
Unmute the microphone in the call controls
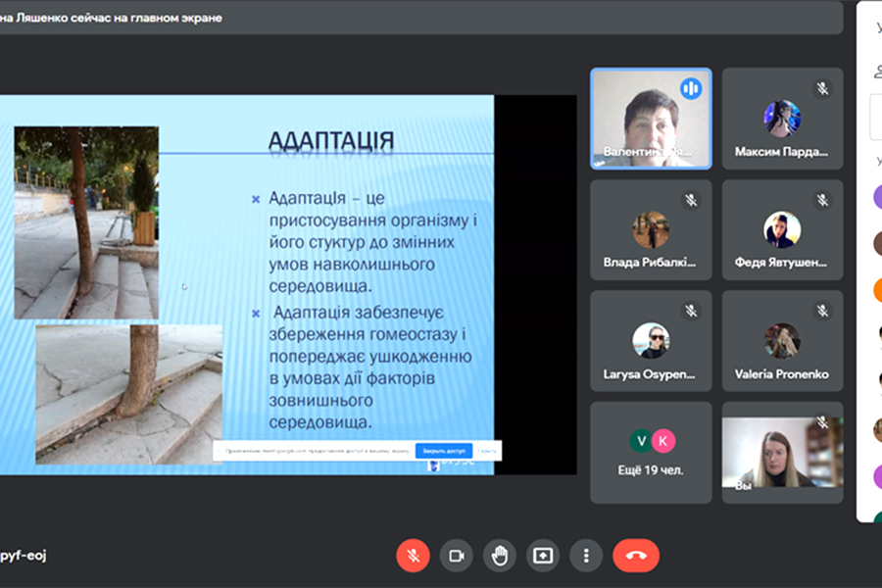pos(413,556)
